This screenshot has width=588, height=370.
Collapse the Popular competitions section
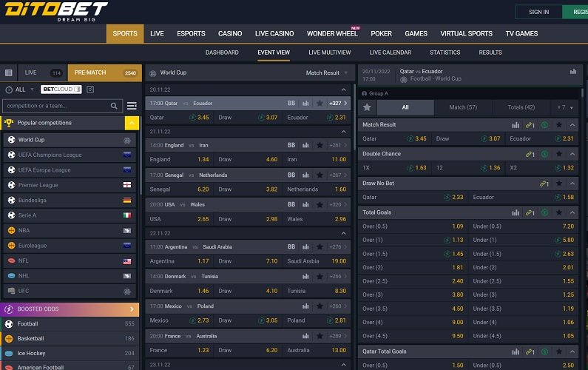coord(131,123)
